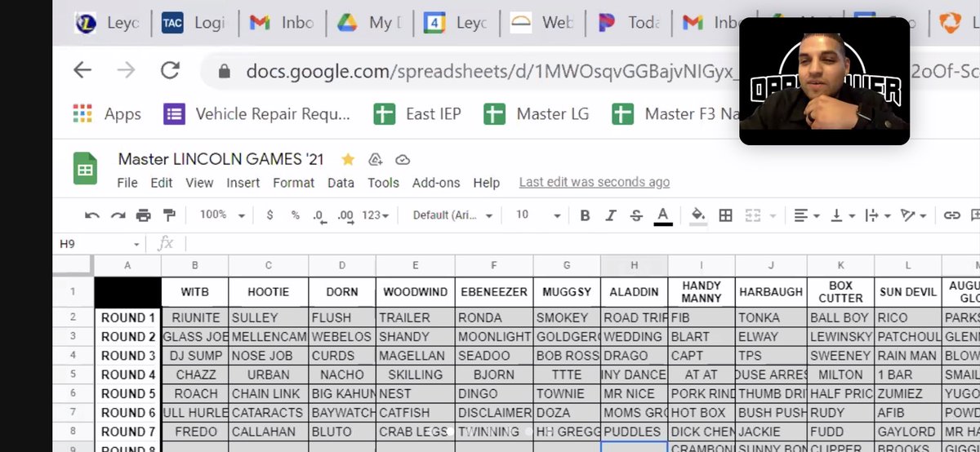
Task: Check the cloud document status icon
Action: pos(402,159)
